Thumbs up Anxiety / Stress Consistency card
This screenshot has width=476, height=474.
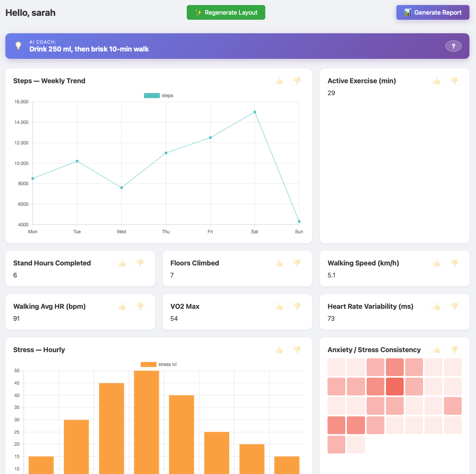point(437,350)
